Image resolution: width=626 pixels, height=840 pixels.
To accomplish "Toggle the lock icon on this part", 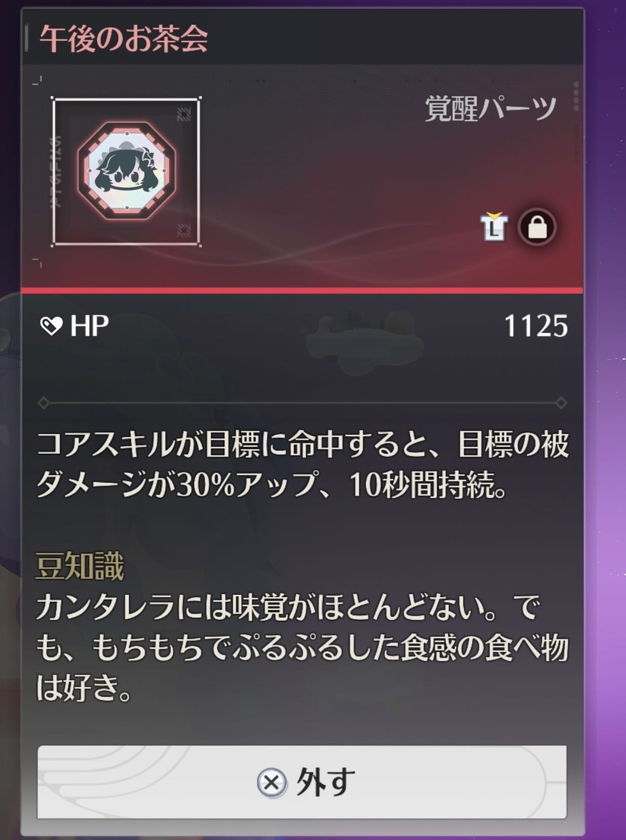I will pyautogui.click(x=537, y=227).
